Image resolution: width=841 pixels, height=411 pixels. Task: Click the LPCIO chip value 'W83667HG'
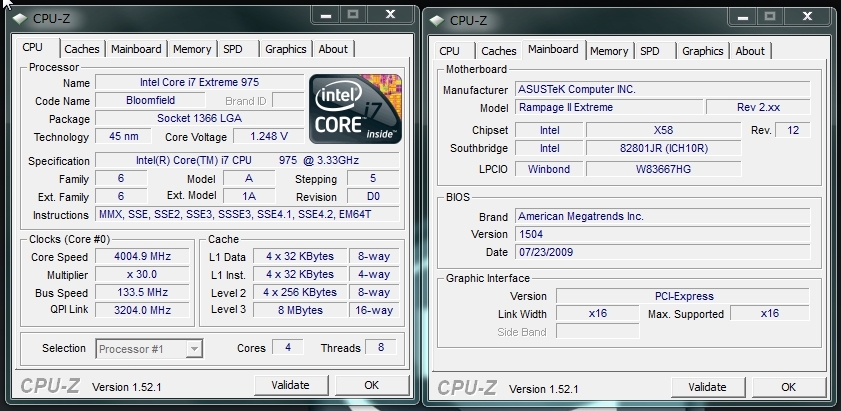point(663,169)
